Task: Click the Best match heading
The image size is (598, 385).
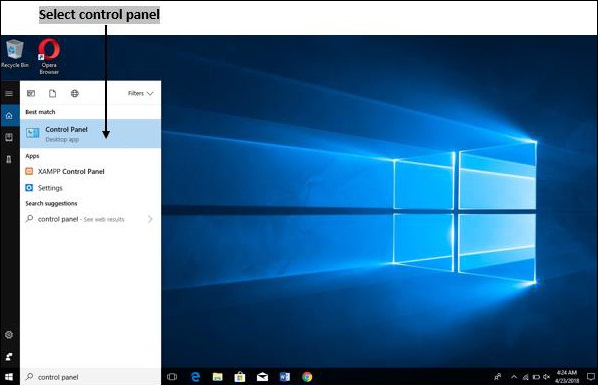Action: coord(40,112)
